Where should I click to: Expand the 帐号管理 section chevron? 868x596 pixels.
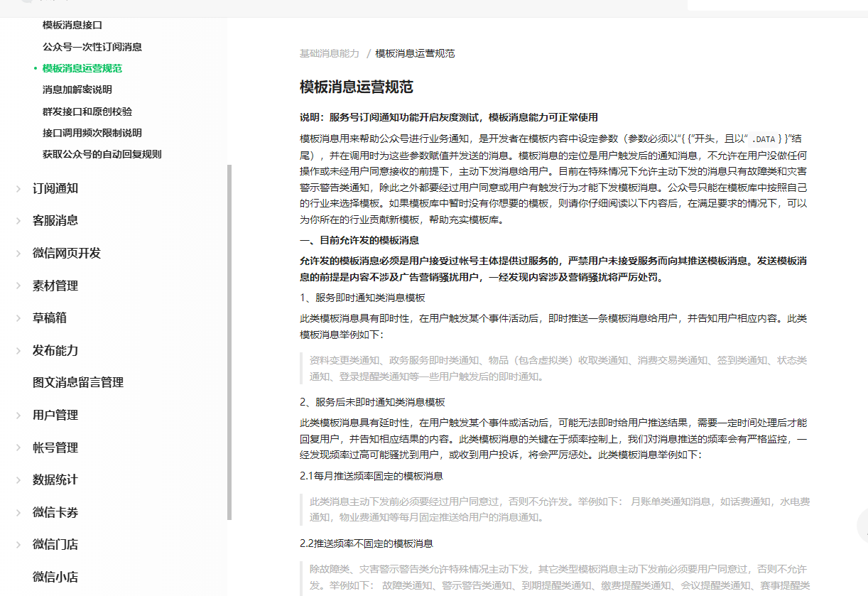(x=18, y=448)
